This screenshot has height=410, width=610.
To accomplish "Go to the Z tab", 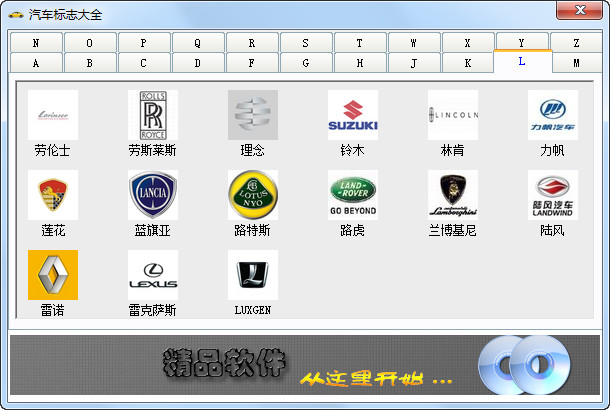I will pos(577,42).
